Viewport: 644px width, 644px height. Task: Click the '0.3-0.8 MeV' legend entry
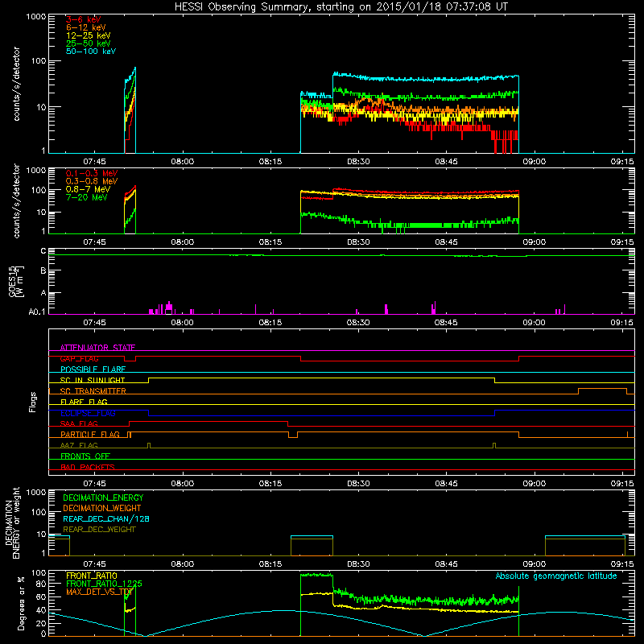[92, 181]
